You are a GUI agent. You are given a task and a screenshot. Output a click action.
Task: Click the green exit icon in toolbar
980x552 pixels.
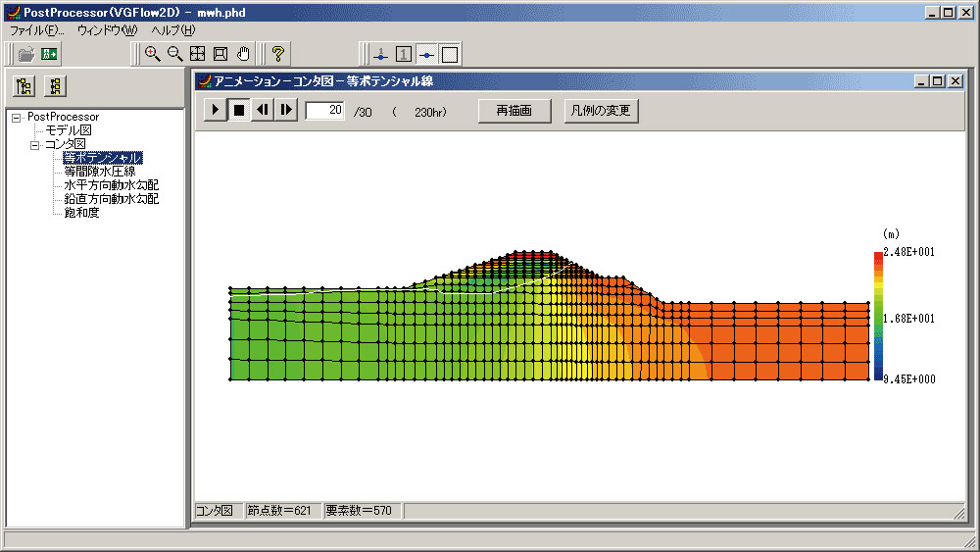[49, 54]
